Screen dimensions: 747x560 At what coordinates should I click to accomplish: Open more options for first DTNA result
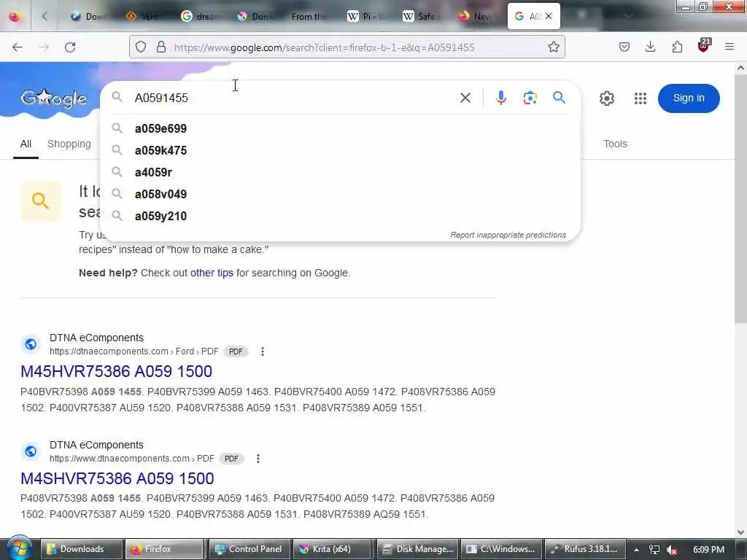click(x=263, y=351)
